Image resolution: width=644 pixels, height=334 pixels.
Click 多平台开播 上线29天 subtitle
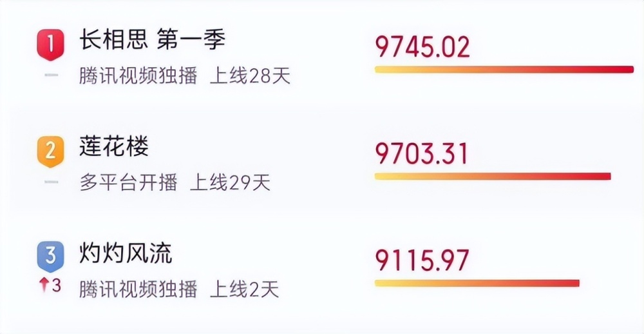pyautogui.click(x=175, y=182)
